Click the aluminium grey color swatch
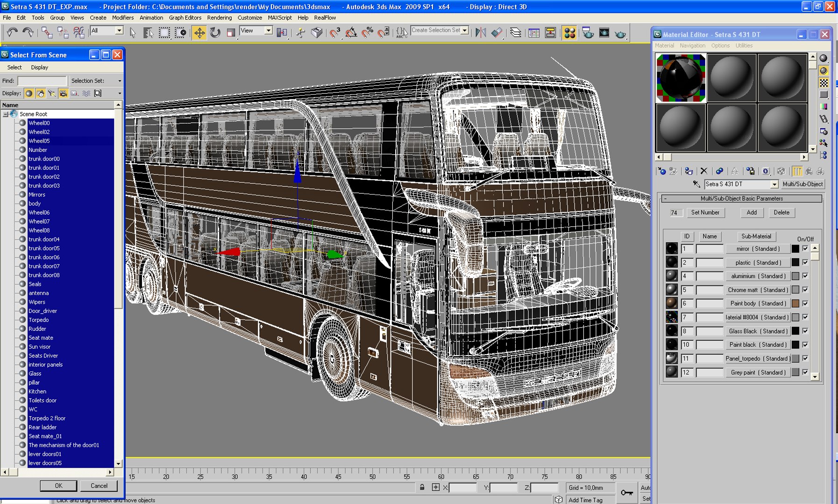This screenshot has width=838, height=504. pos(795,276)
